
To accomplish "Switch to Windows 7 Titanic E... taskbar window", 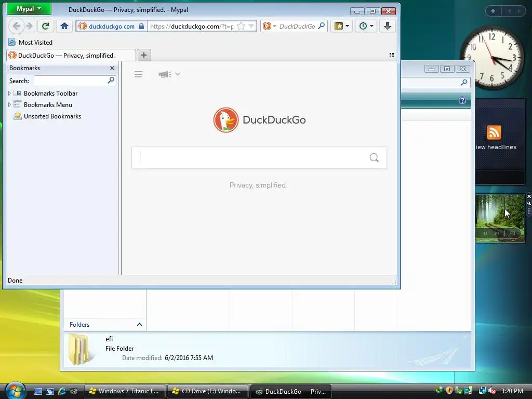I will (124, 391).
